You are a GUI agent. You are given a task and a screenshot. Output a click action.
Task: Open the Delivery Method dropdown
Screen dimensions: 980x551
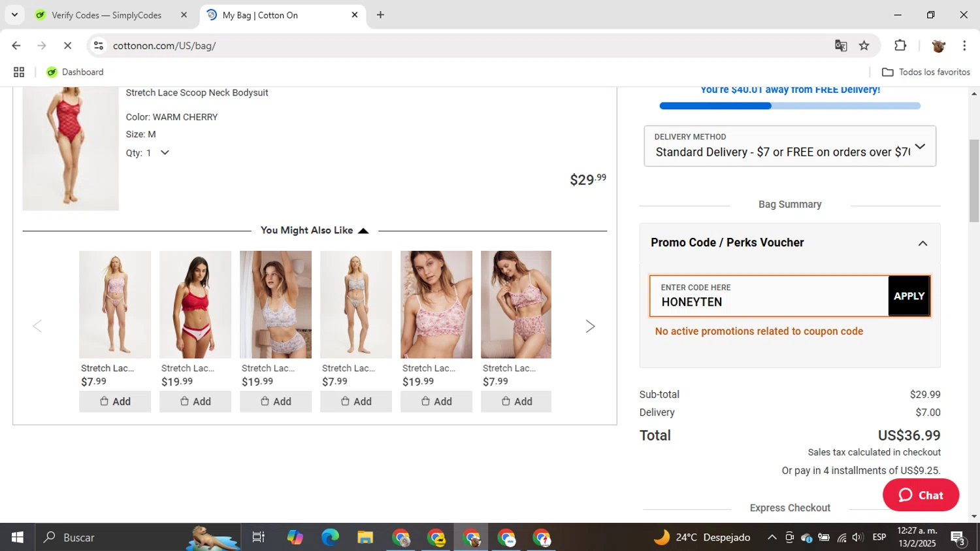790,146
